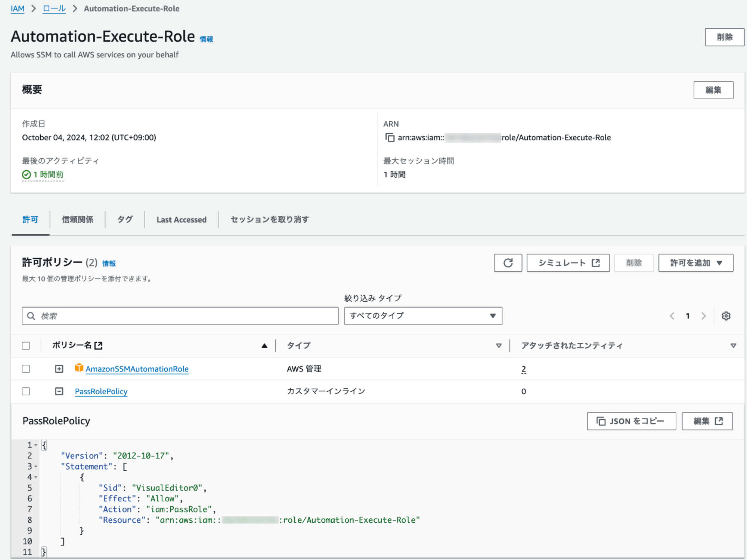This screenshot has height=560, width=747.
Task: Click the JSON "Resource" key
Action: click(122, 520)
